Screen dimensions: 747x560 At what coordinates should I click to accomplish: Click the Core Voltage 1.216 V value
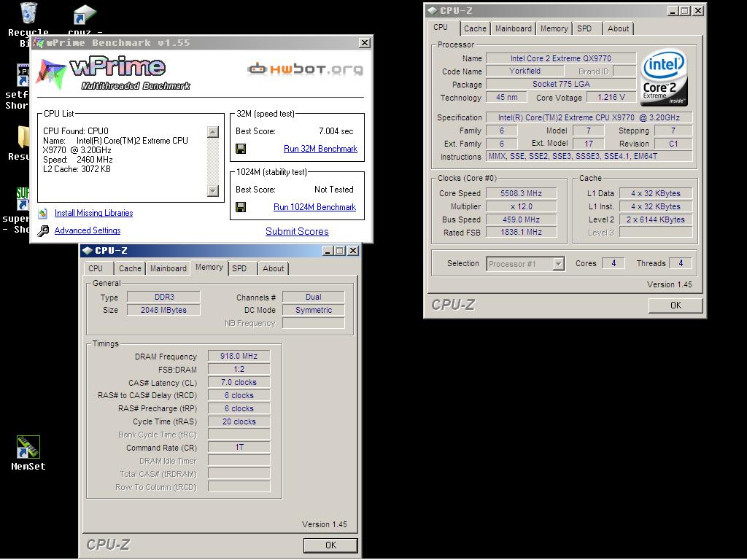tap(611, 97)
